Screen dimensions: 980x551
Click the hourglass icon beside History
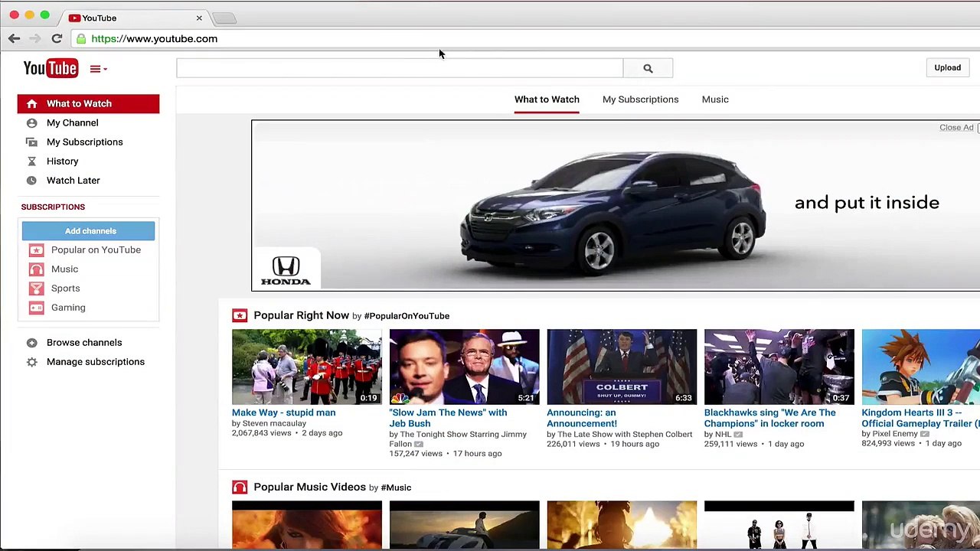[x=31, y=161]
